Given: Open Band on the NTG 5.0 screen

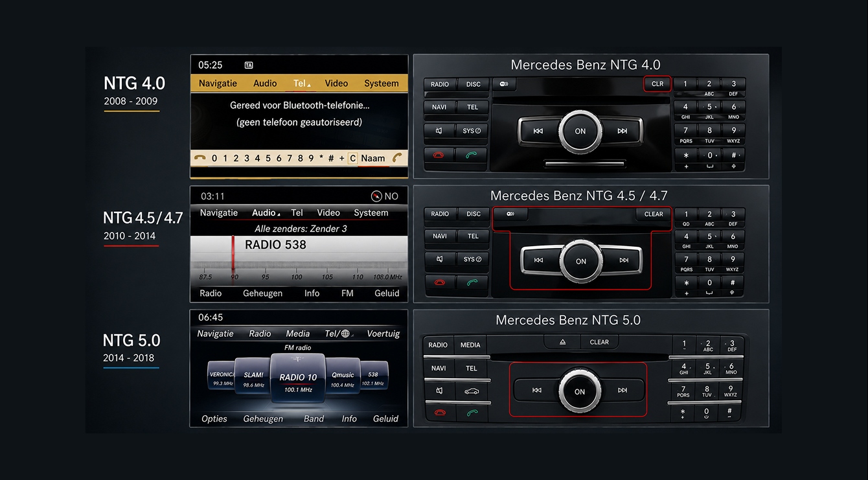Looking at the screenshot, I should tap(314, 418).
